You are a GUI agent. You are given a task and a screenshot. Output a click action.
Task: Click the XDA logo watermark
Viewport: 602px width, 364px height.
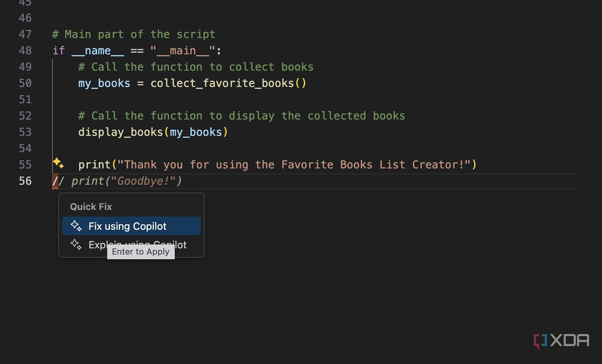tap(561, 341)
